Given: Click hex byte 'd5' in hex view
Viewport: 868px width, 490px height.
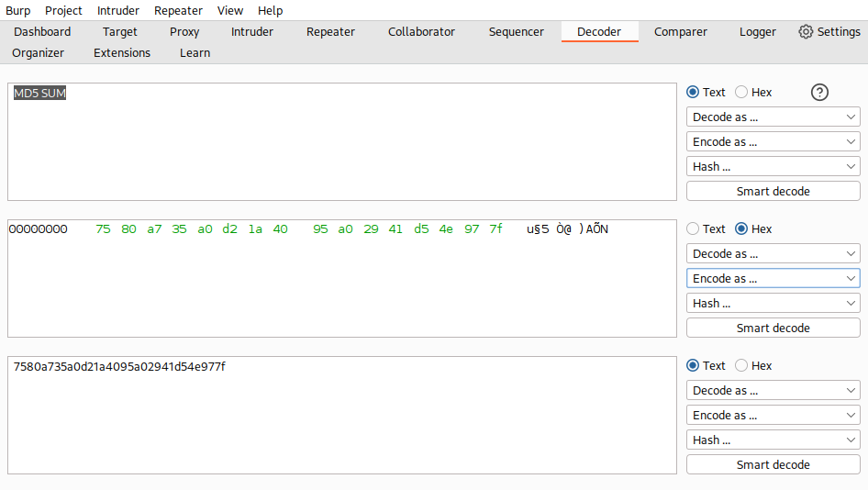Looking at the screenshot, I should pos(421,229).
